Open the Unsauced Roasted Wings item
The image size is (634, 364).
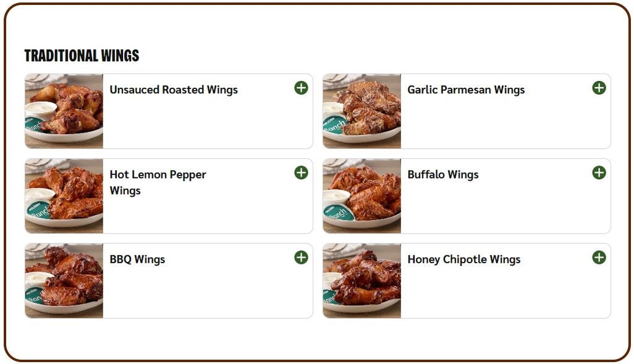tap(173, 90)
